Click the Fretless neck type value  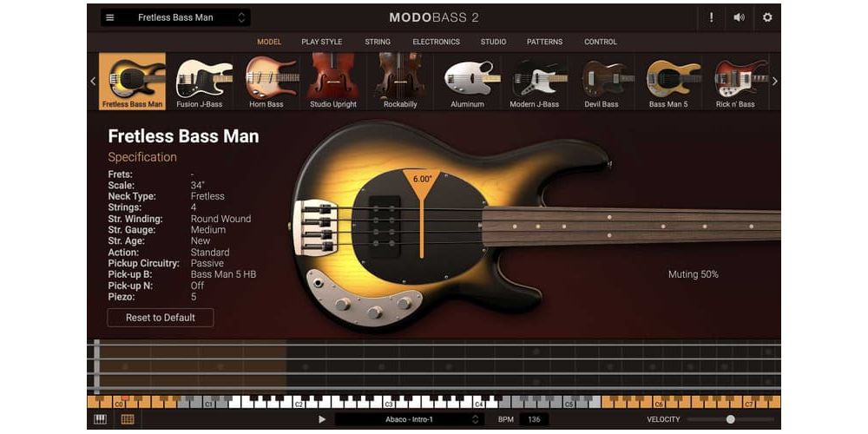click(207, 196)
